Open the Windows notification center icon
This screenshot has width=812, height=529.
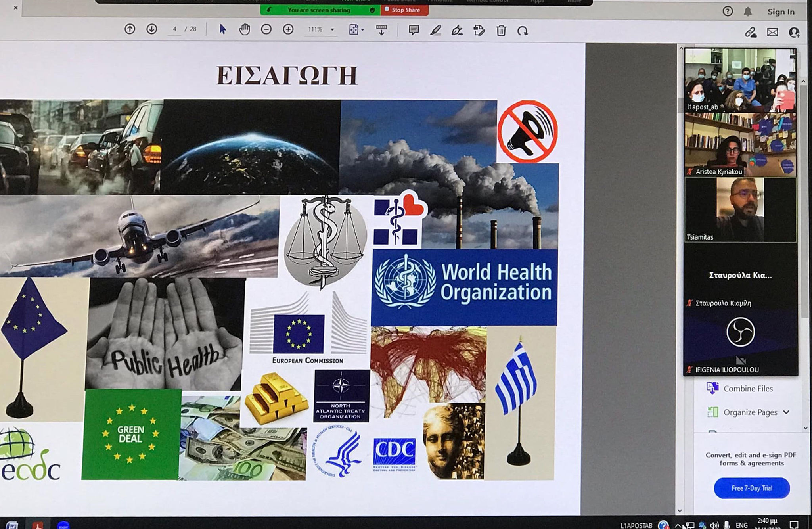(x=794, y=525)
